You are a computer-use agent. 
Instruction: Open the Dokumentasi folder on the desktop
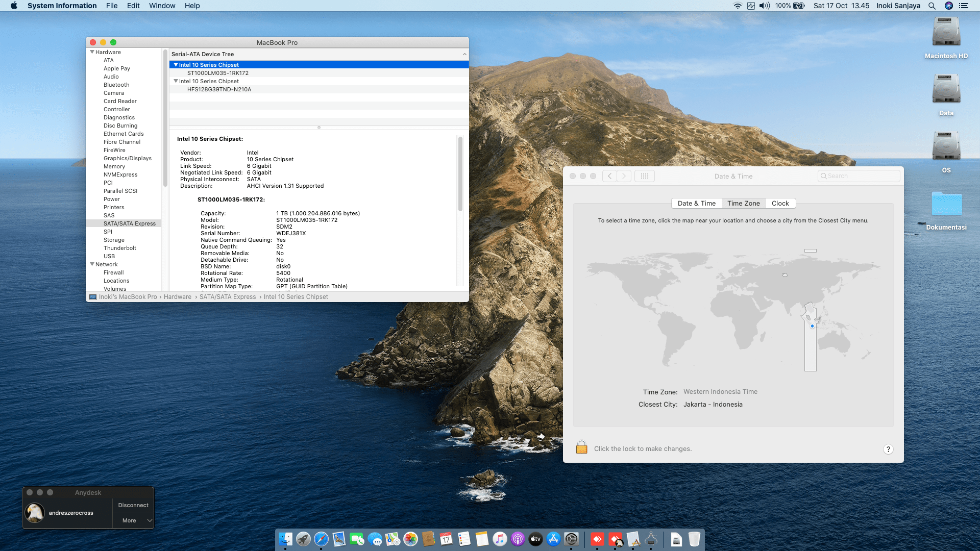point(946,204)
